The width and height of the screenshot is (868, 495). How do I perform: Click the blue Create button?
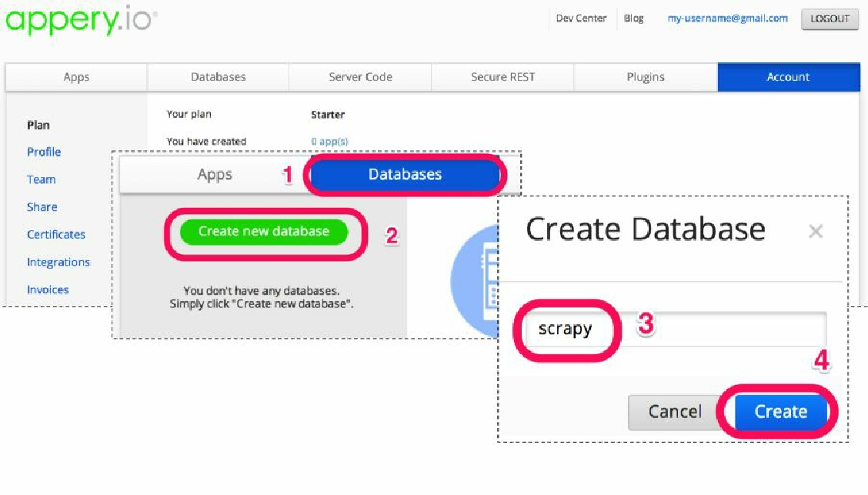pos(780,411)
